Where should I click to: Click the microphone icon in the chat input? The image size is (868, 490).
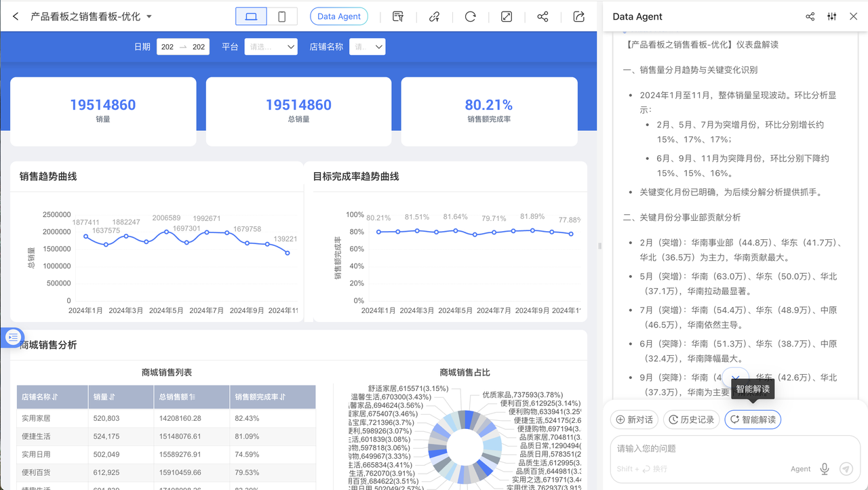[x=825, y=468]
